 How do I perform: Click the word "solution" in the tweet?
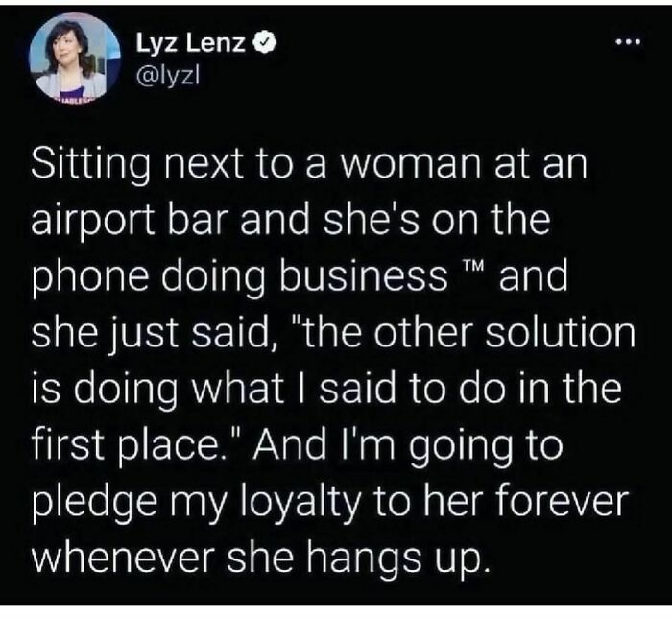click(560, 332)
